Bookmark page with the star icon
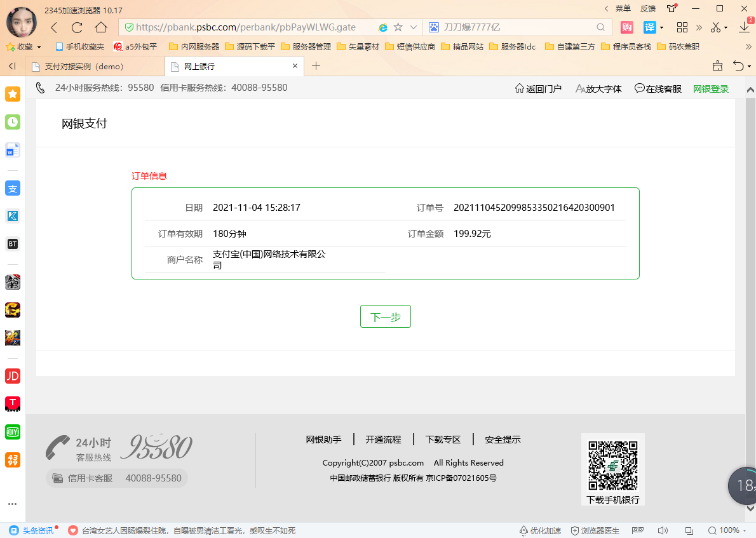Screen dimensions: 756x538 tap(398, 27)
